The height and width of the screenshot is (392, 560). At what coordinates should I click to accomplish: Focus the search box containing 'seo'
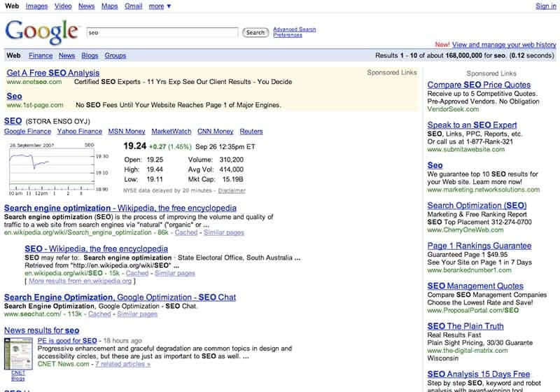(x=162, y=32)
